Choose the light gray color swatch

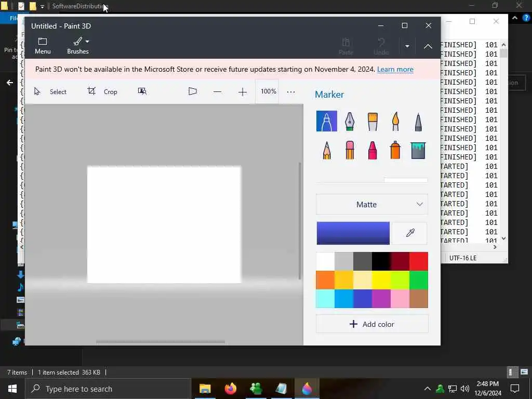pos(344,261)
